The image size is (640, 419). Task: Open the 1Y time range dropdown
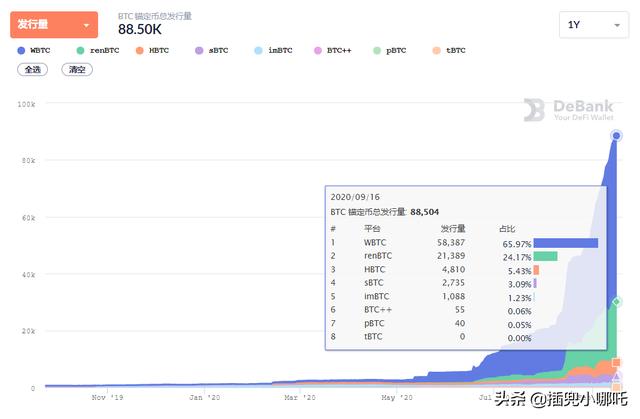click(x=594, y=25)
